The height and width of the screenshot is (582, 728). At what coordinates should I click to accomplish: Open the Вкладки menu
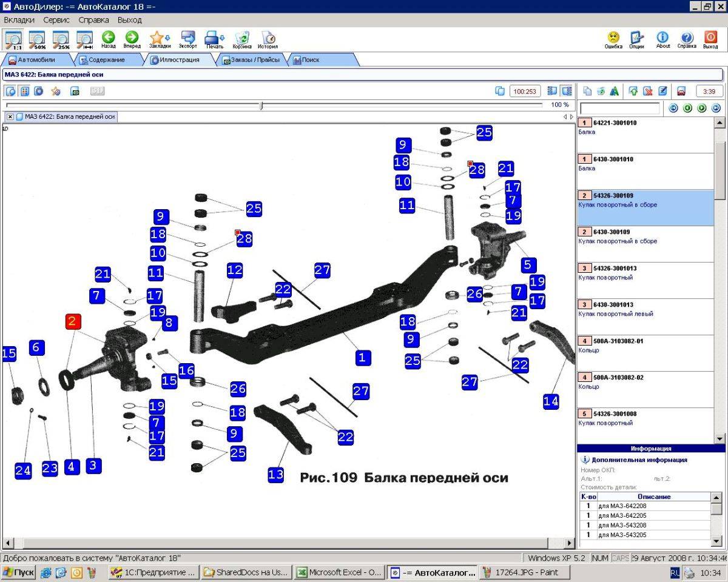19,20
